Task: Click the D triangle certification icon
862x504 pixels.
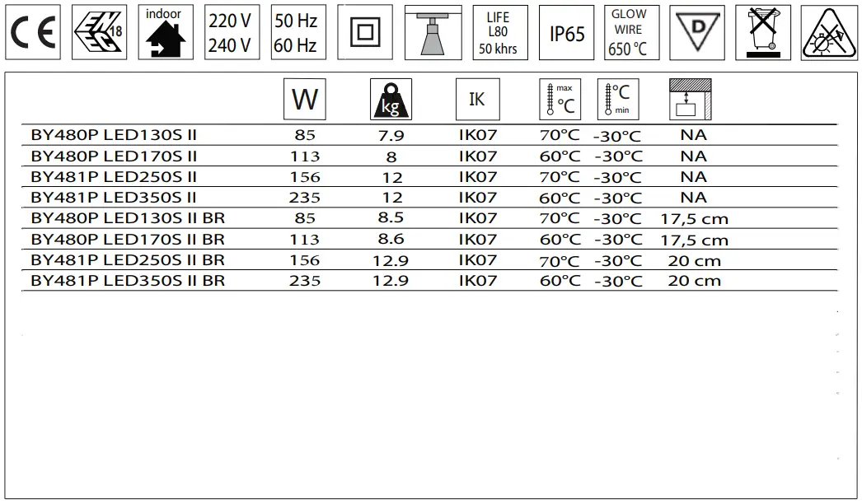Action: pyautogui.click(x=698, y=32)
